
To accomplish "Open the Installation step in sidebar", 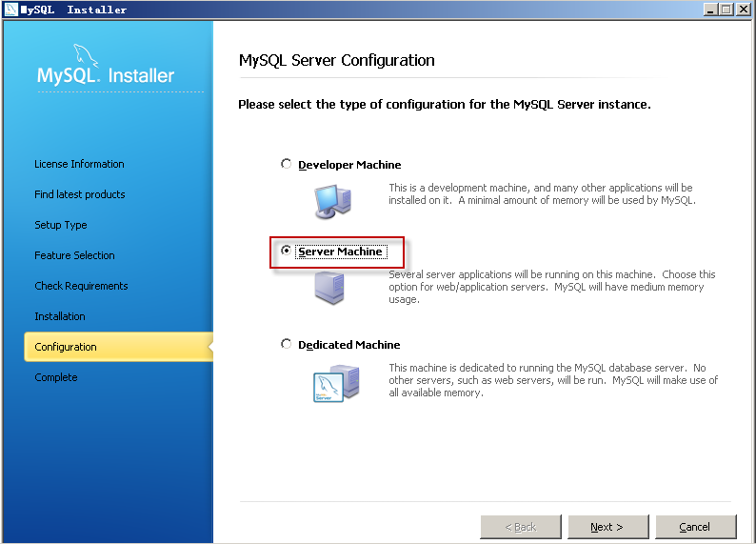I will [x=60, y=316].
